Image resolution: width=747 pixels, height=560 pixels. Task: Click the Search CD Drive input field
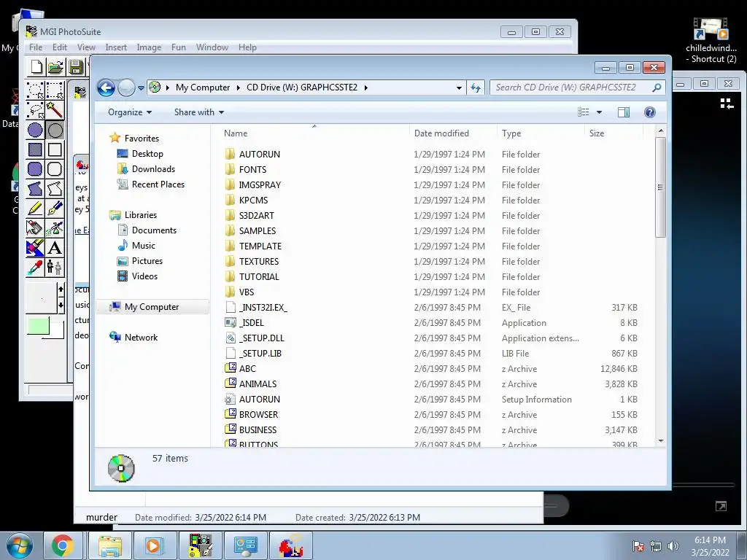tap(572, 87)
